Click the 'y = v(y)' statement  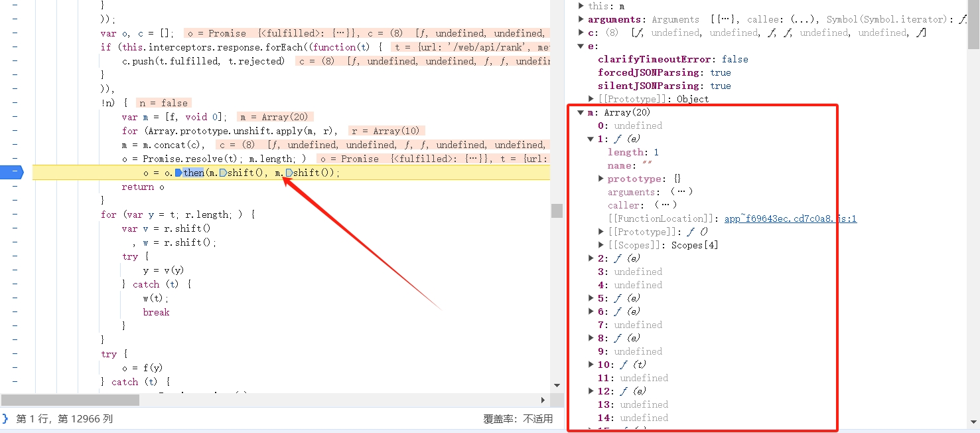click(x=164, y=270)
